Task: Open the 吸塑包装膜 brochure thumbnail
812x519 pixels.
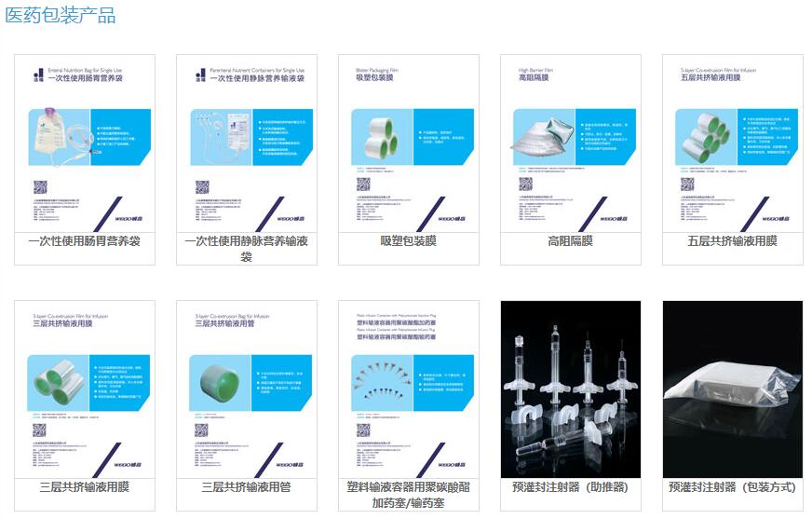Action: pos(409,143)
